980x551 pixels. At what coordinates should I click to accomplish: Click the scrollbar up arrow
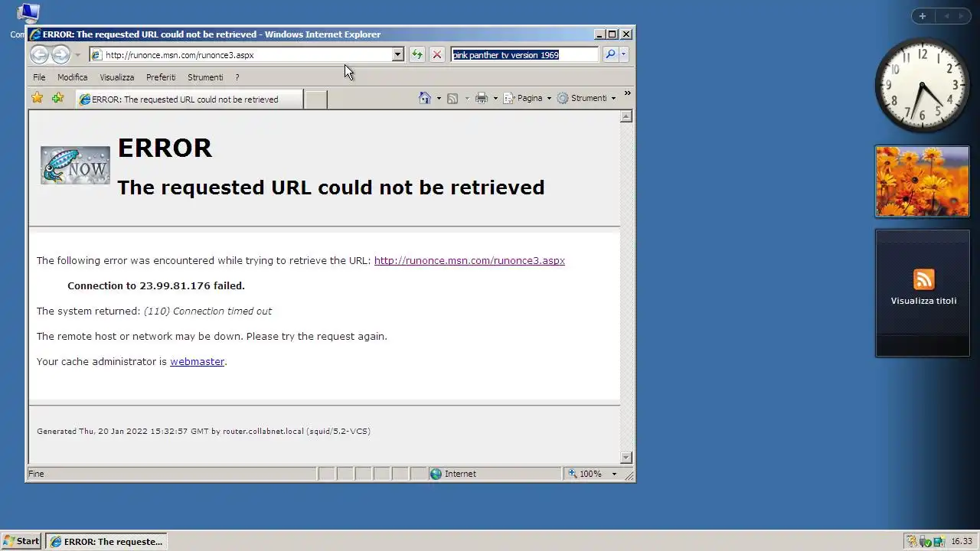pos(626,116)
